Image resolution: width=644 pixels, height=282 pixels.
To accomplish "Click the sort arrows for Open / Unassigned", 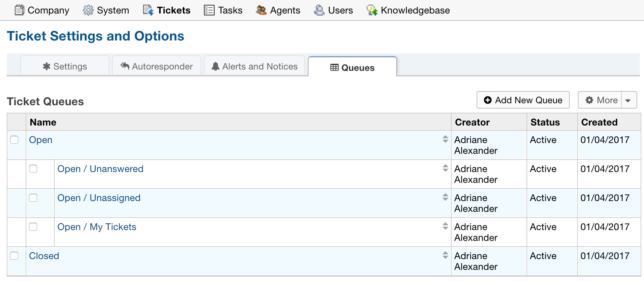I will click(445, 197).
